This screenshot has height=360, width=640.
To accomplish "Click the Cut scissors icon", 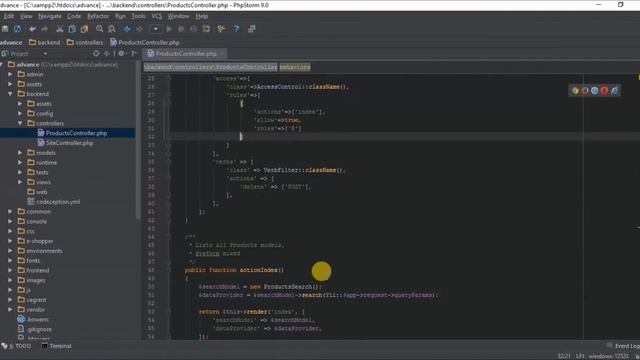I will point(60,29).
